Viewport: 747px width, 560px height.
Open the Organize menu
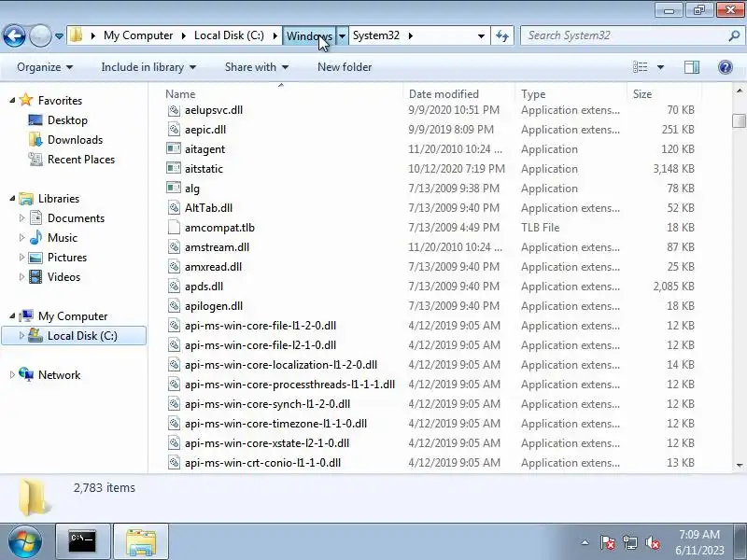tap(45, 67)
